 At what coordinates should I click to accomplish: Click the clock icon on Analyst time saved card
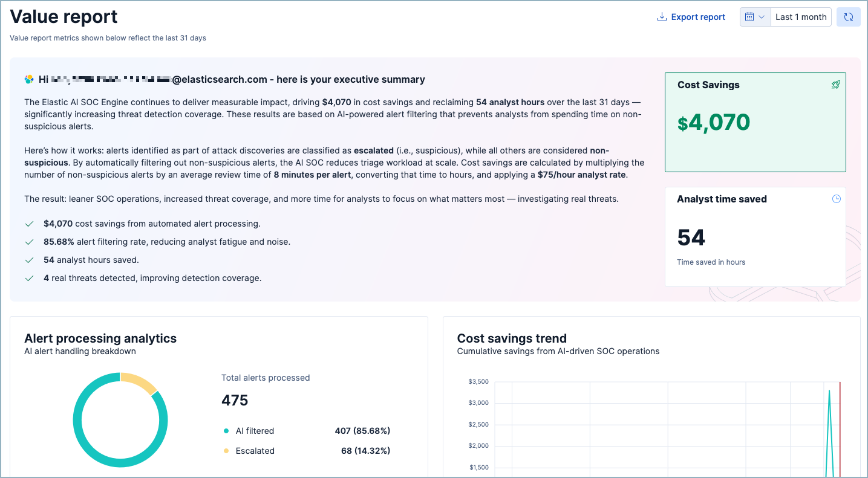tap(836, 198)
